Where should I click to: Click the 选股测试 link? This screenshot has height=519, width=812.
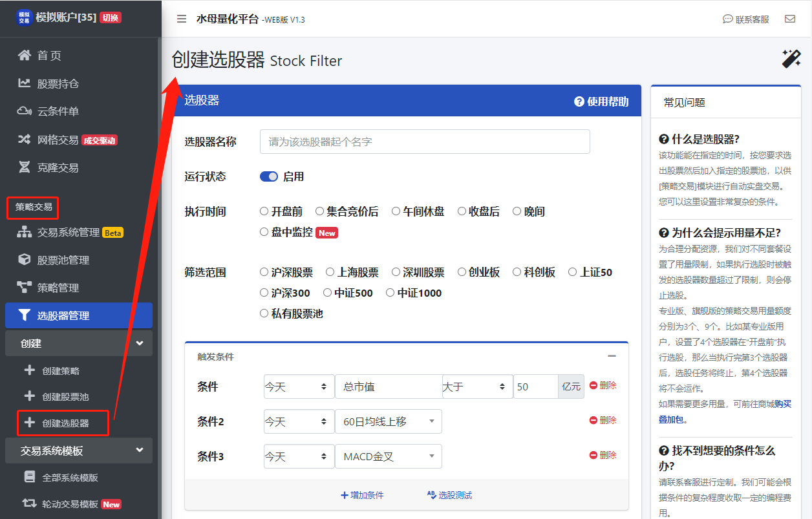(x=449, y=495)
